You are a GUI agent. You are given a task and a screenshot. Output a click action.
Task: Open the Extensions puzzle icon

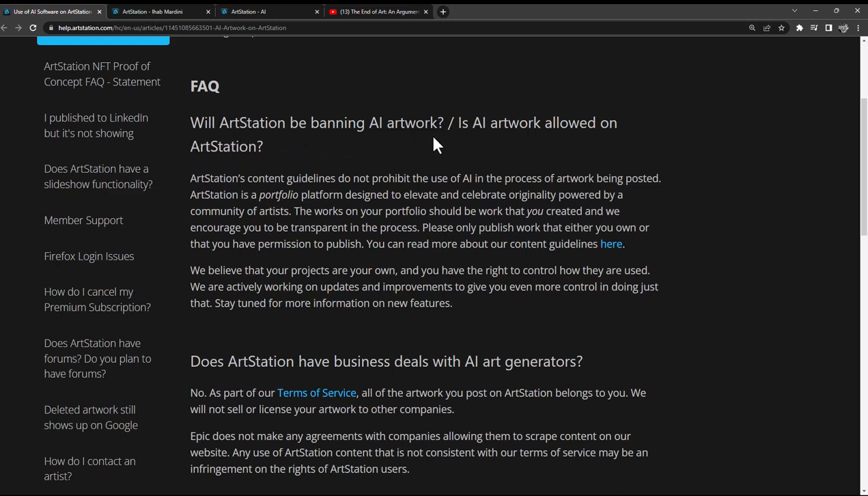coord(800,28)
